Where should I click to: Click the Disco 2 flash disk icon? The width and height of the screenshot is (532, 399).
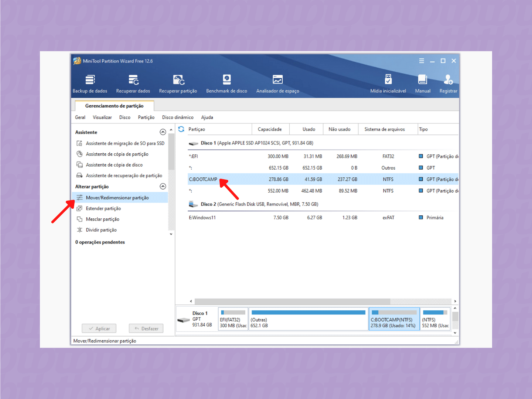point(193,204)
